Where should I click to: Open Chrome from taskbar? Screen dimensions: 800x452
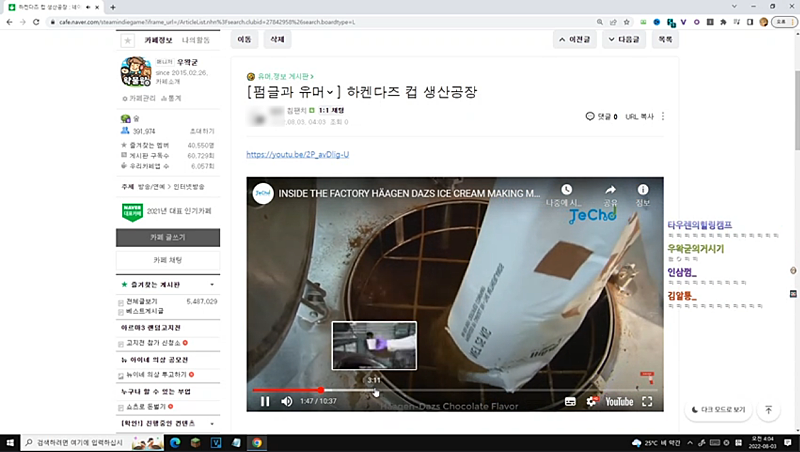click(x=257, y=443)
